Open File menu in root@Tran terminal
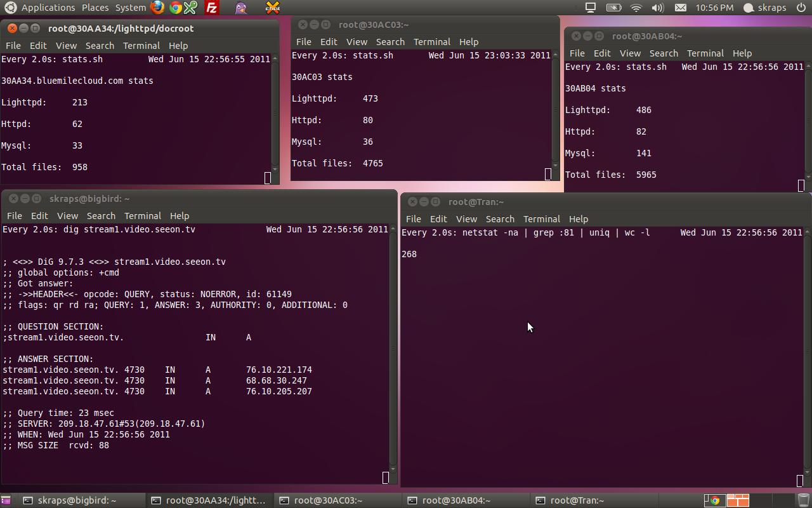812x508 pixels. 414,219
